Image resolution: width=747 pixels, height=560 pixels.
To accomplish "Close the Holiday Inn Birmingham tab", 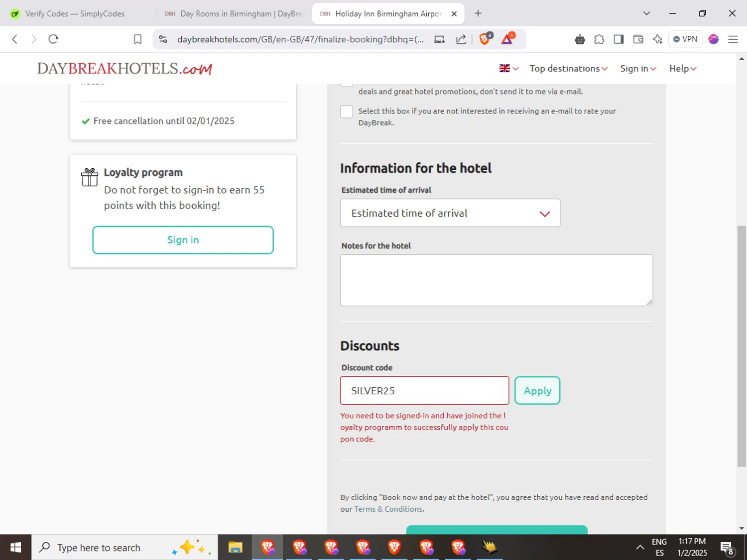I will coord(454,14).
